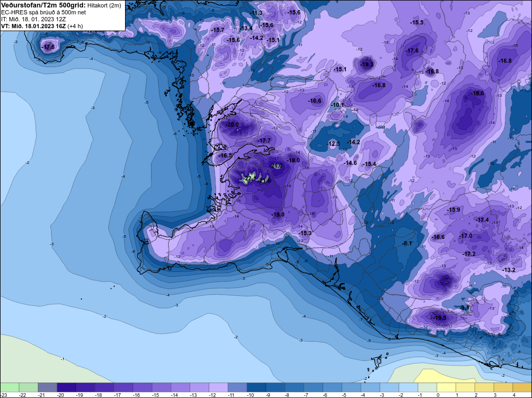Click the -10.1 temperature value
Screen dimensions: 532x398
338,105
